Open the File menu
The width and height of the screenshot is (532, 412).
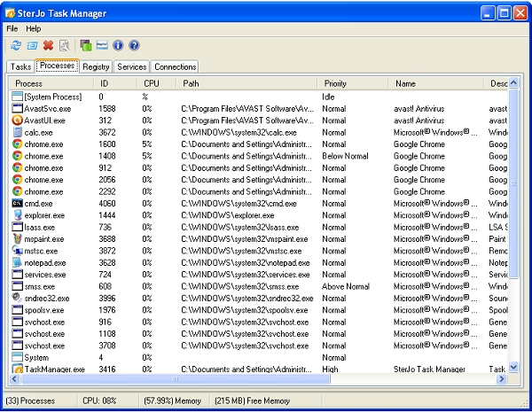[x=12, y=28]
